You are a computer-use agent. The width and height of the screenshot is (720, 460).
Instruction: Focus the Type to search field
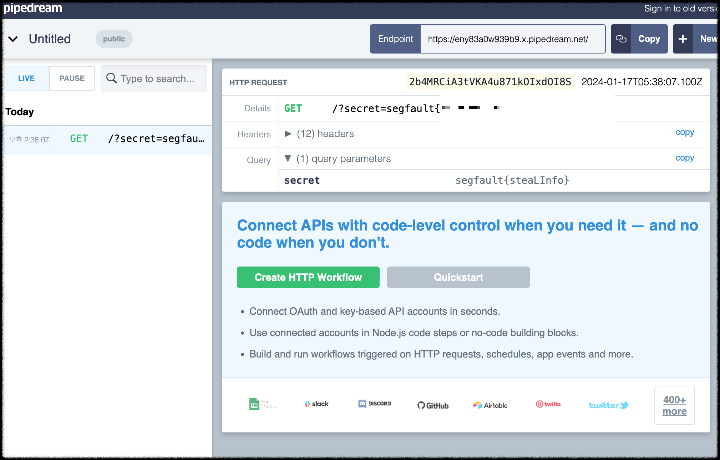pos(154,79)
